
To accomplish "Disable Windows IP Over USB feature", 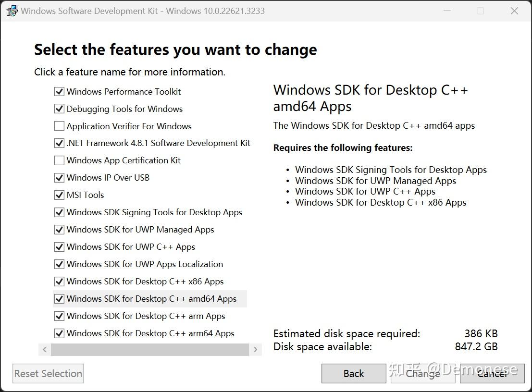I will 59,178.
